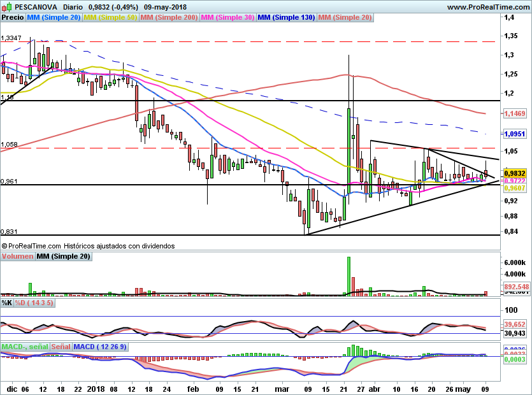The image size is (532, 395).
Task: Click the may label on time axis
Action: (x=463, y=389)
